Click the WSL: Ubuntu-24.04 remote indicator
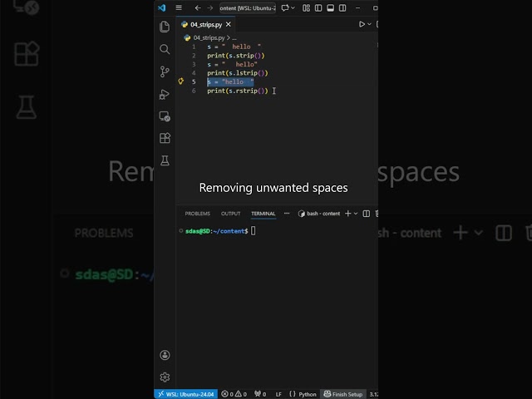Screen dimensions: 532x399 [x=186, y=394]
